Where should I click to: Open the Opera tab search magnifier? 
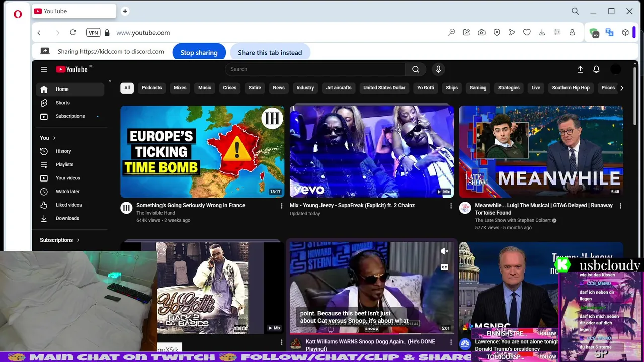pyautogui.click(x=575, y=11)
